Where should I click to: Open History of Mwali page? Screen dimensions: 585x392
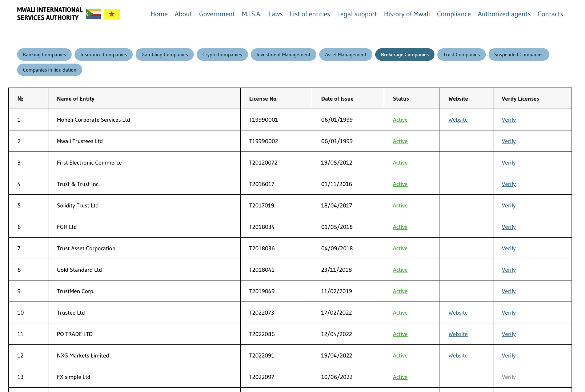coord(407,14)
